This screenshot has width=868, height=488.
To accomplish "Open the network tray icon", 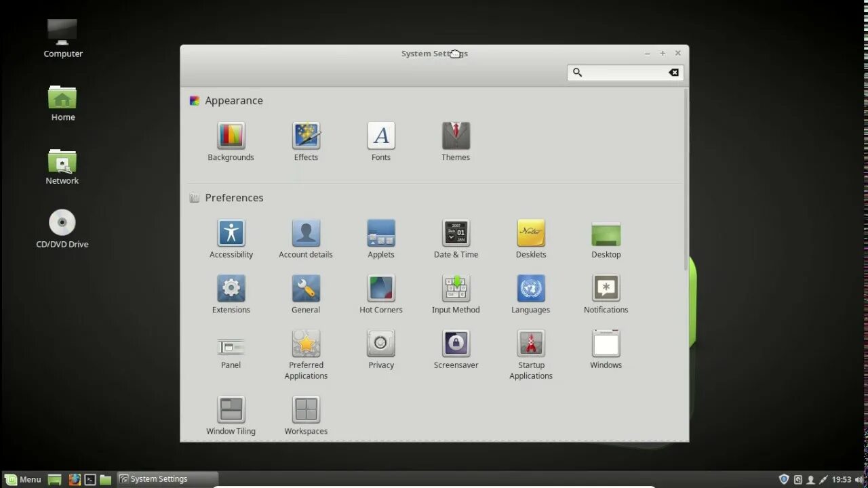I will click(823, 480).
